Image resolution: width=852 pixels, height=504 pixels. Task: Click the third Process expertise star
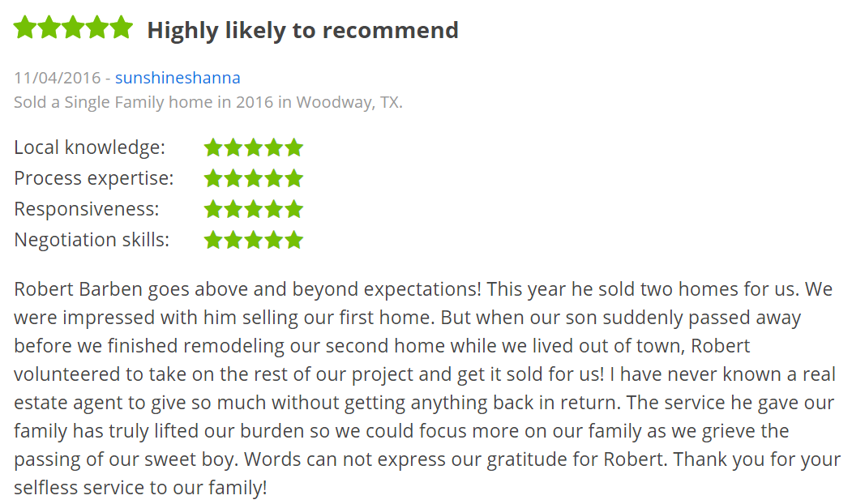pyautogui.click(x=253, y=178)
